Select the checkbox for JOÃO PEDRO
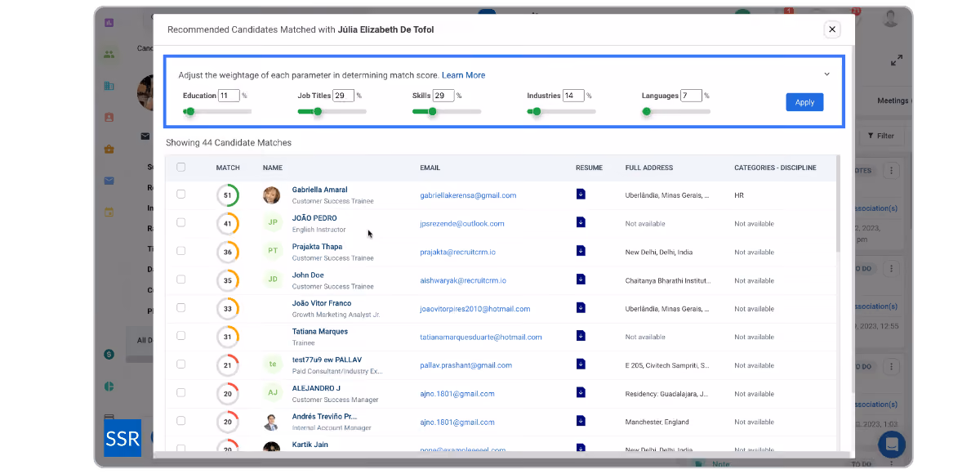This screenshot has width=980, height=474. [x=181, y=222]
